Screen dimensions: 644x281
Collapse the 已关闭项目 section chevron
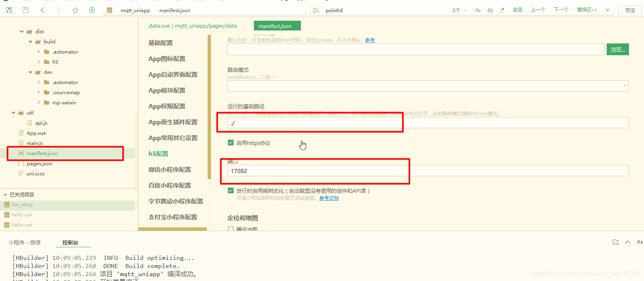pyautogui.click(x=5, y=195)
